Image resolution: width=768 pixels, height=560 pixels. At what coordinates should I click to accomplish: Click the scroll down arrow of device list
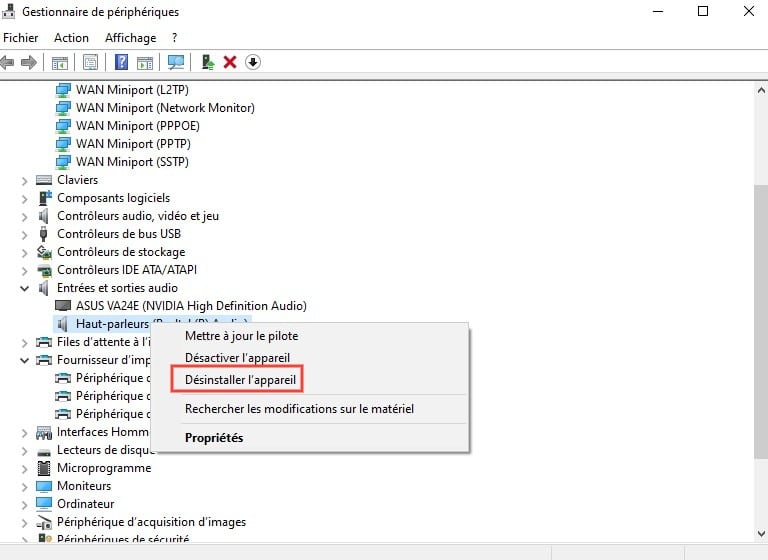click(x=761, y=534)
